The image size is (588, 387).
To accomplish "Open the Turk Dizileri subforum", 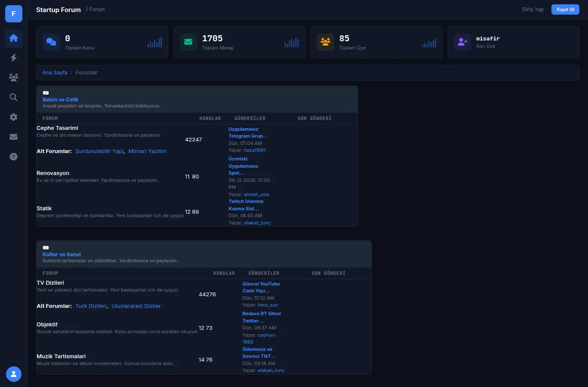I will point(91,306).
